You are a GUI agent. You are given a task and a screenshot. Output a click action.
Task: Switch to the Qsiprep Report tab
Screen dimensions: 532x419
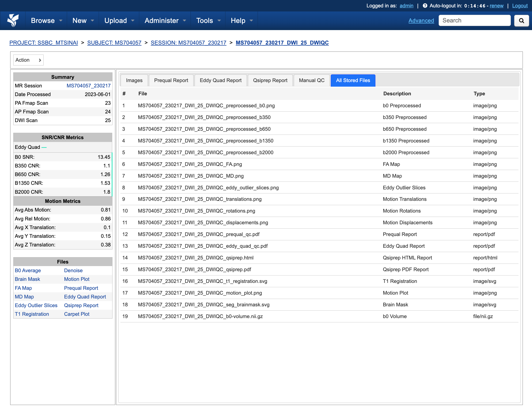270,80
